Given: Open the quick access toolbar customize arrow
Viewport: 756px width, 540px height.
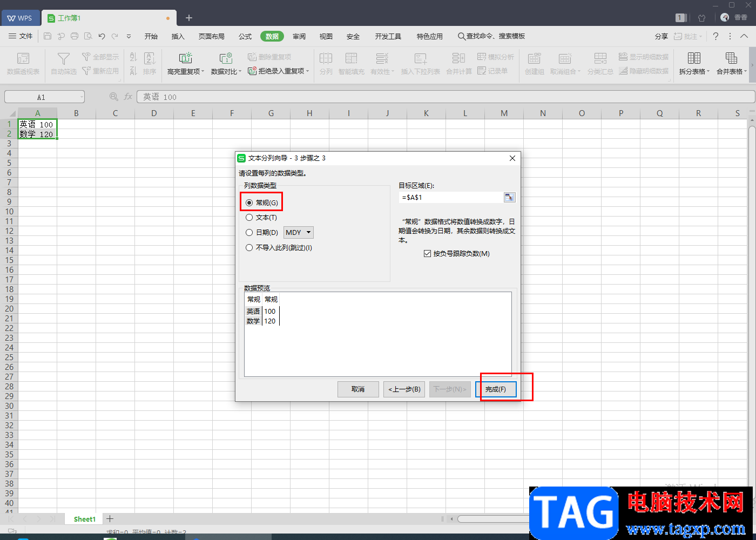Looking at the screenshot, I should (129, 36).
